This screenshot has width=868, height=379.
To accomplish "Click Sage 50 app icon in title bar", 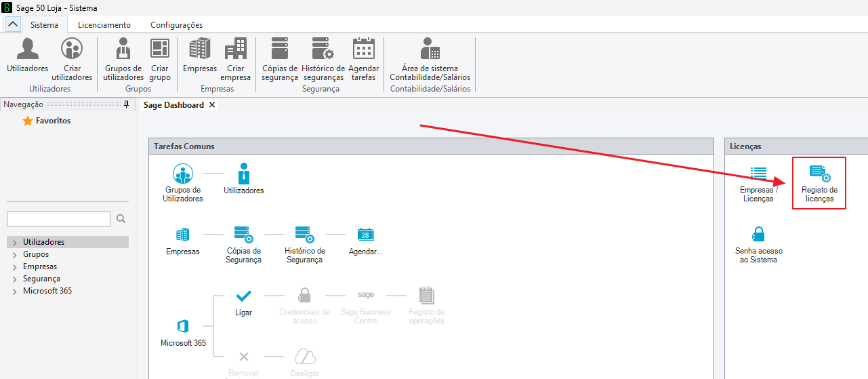I will pos(7,7).
